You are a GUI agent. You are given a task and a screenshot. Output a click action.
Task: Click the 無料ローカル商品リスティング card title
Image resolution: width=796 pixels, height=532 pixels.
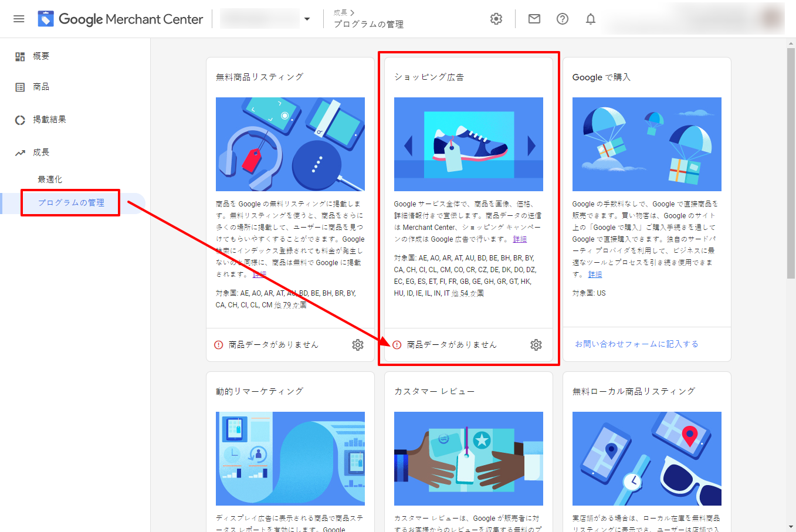tap(634, 391)
